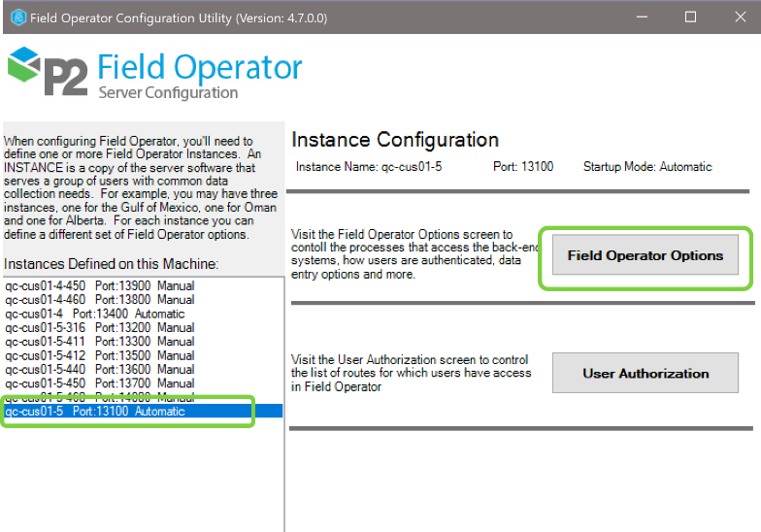Minimize the Configuration Utility window
Image resolution: width=761 pixels, height=532 pixels.
pos(643,17)
